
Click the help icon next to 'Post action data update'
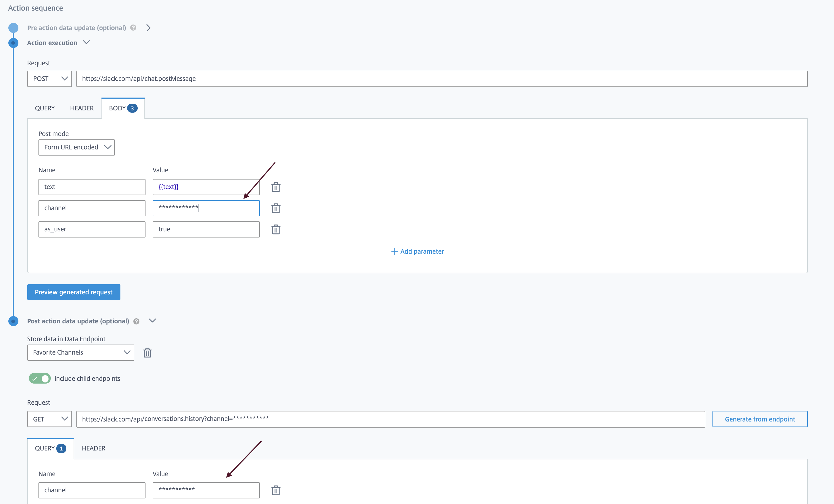point(136,321)
